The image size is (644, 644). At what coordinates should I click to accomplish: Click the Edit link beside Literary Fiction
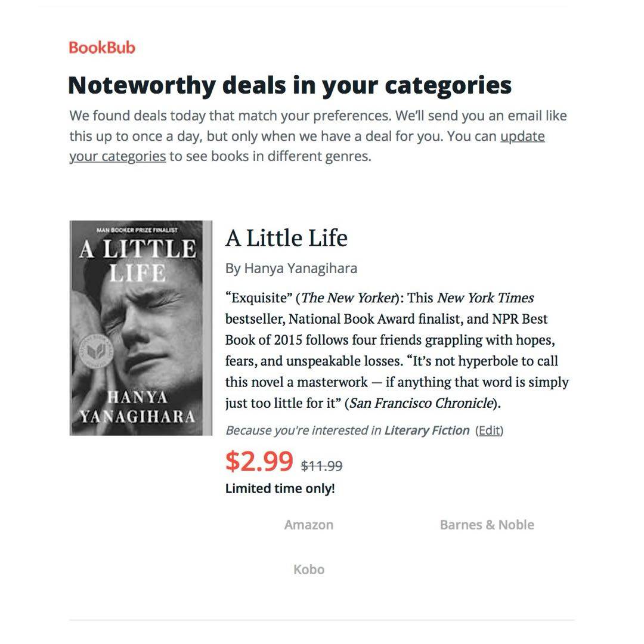click(x=489, y=431)
